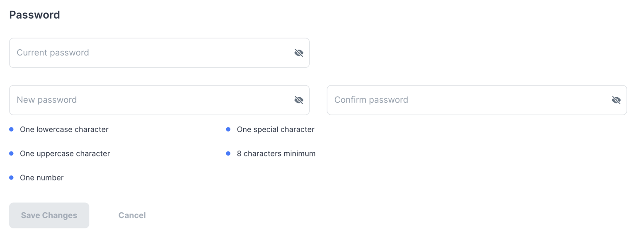Image resolution: width=644 pixels, height=235 pixels.
Task: Reveal the Confirm password entry
Action: point(616,100)
